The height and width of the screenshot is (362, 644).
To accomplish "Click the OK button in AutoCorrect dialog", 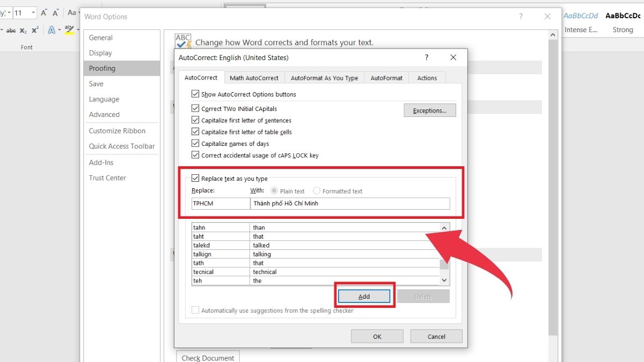I will (x=377, y=336).
